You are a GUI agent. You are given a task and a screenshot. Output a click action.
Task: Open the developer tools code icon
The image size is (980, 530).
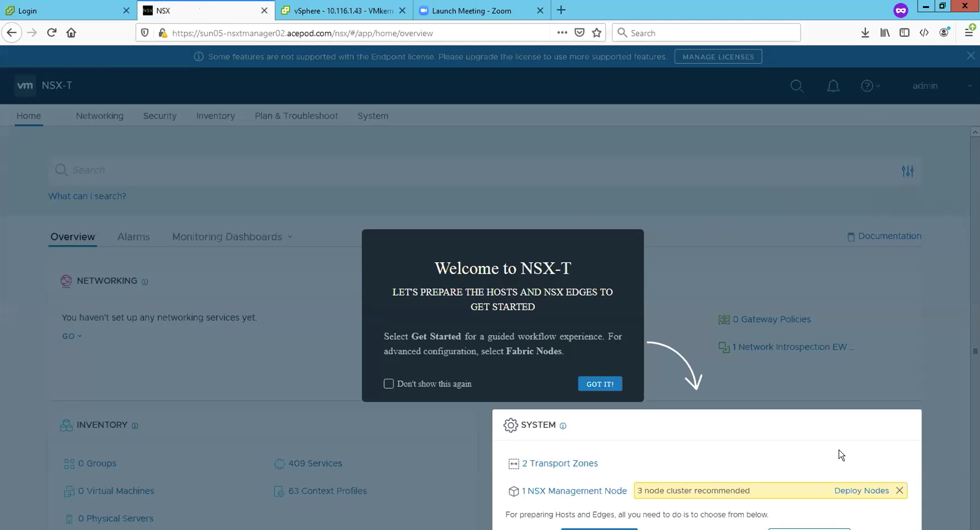(924, 33)
